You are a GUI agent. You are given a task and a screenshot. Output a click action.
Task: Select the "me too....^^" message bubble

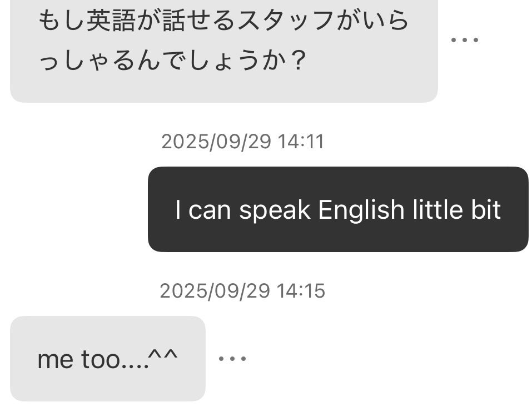(x=107, y=359)
